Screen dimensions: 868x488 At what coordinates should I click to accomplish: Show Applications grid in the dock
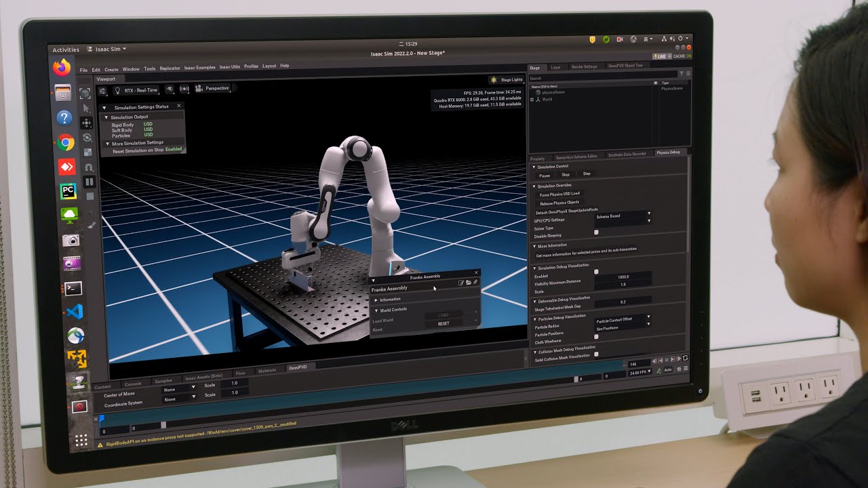pos(81,441)
